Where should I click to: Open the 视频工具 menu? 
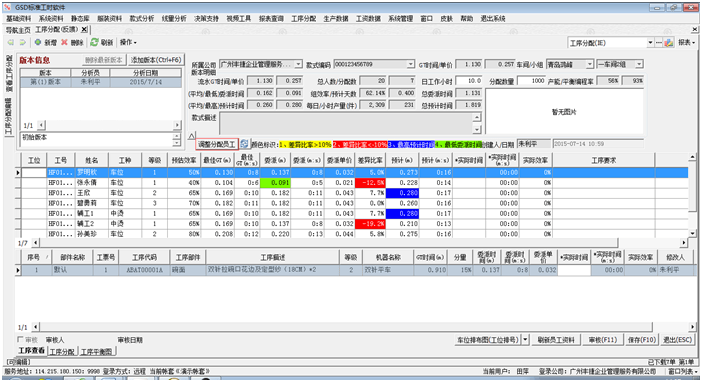[x=239, y=19]
